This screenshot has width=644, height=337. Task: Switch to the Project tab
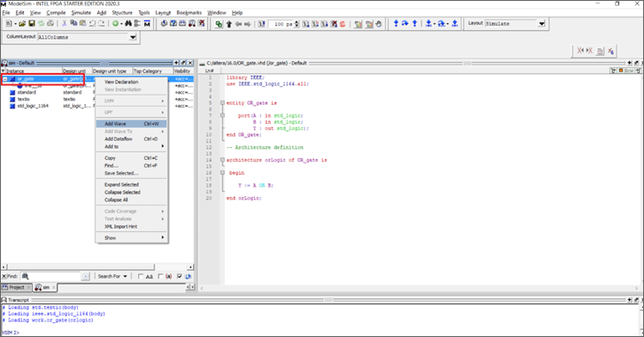[16, 287]
